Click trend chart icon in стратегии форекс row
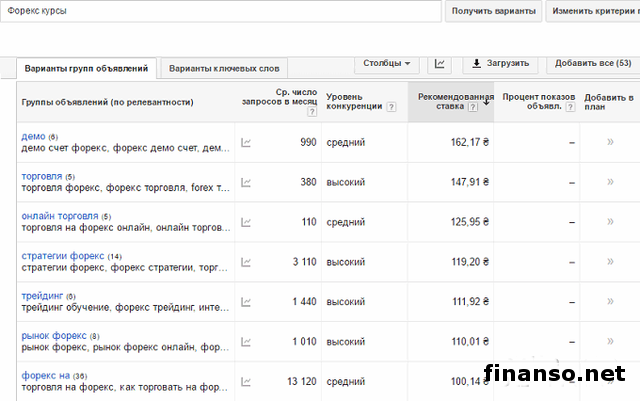 point(247,262)
